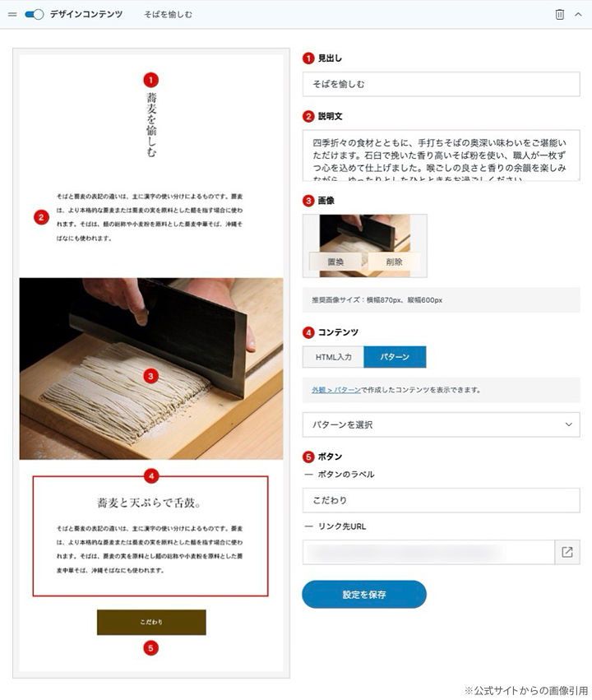Select the パターン tab

(x=395, y=357)
